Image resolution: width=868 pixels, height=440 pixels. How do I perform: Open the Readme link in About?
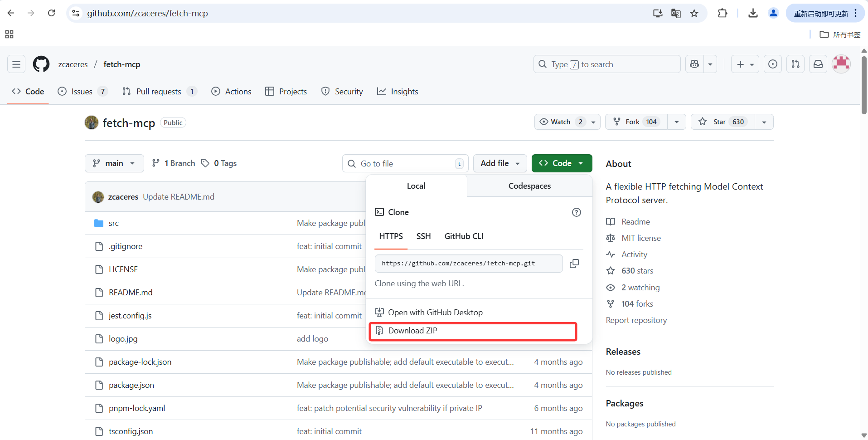pyautogui.click(x=635, y=222)
